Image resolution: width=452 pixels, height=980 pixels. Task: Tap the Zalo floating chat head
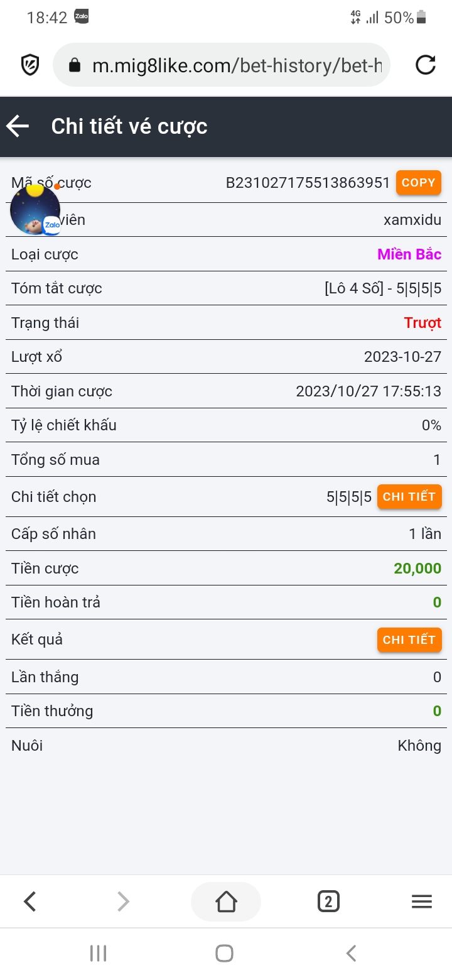pyautogui.click(x=35, y=210)
